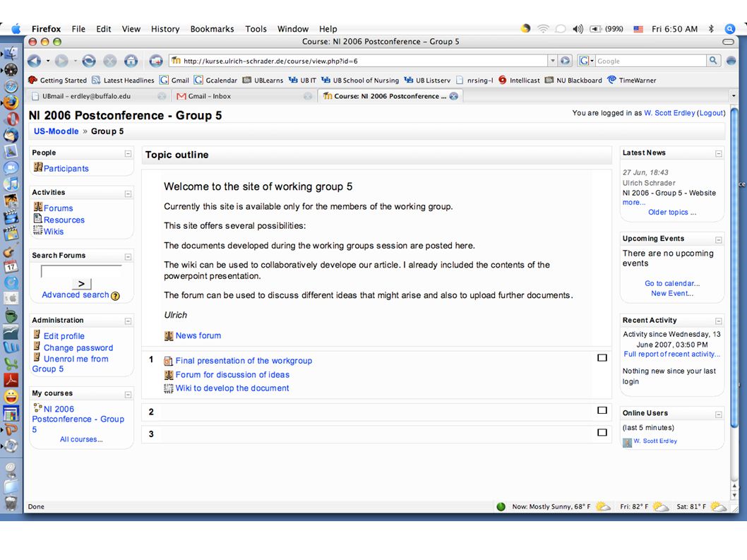
Task: Click the Wi-Fi icon in menu bar
Action: 543,28
